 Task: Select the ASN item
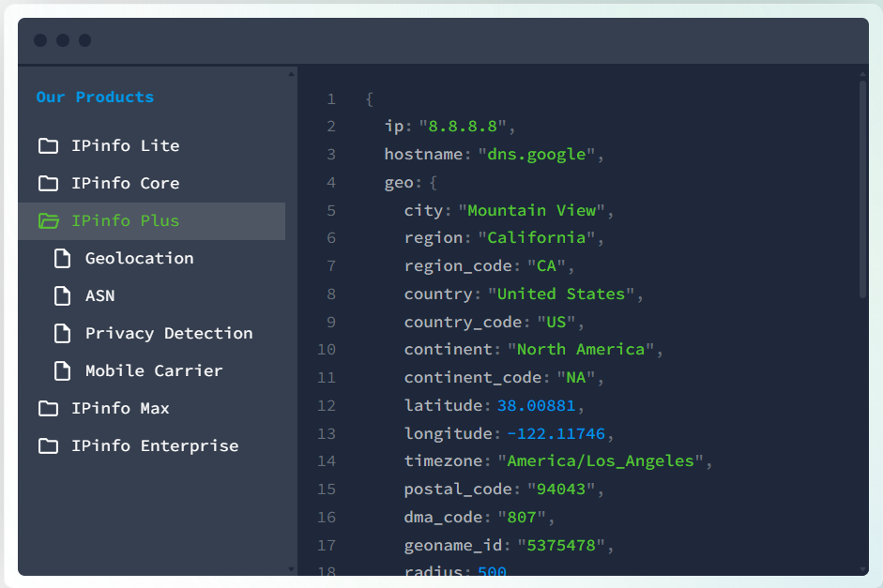(x=99, y=296)
